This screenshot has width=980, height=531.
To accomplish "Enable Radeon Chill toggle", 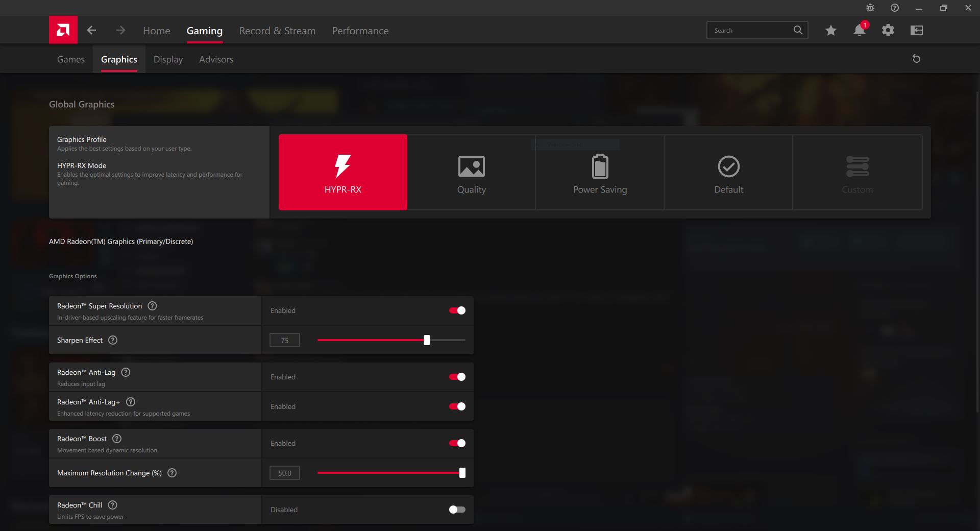I will tap(457, 510).
